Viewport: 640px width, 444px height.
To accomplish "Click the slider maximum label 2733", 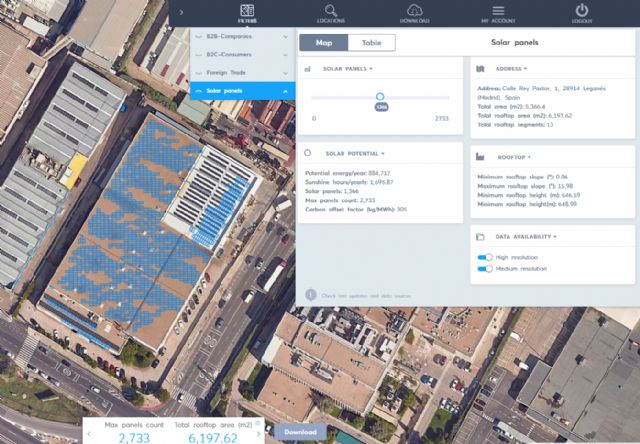I will point(442,119).
